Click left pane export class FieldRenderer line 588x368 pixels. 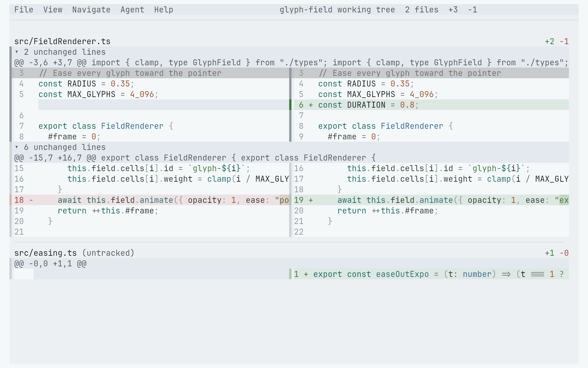pos(151,126)
